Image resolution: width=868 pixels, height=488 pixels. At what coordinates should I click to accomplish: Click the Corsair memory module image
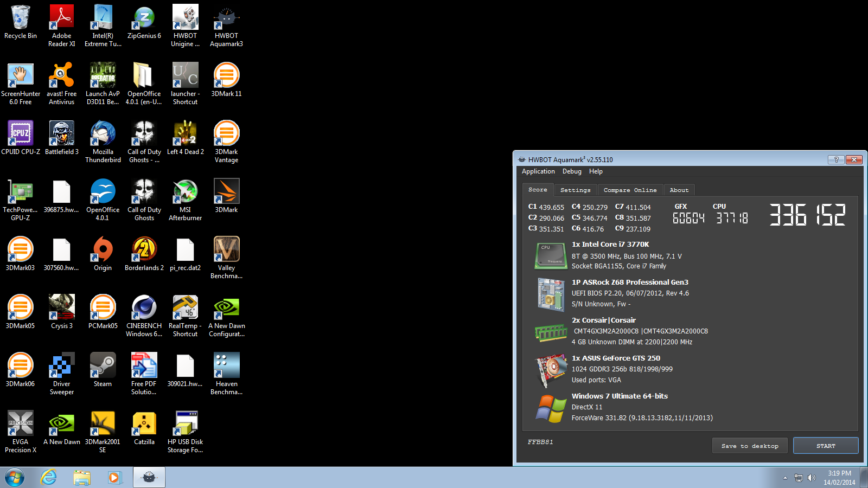click(x=551, y=332)
